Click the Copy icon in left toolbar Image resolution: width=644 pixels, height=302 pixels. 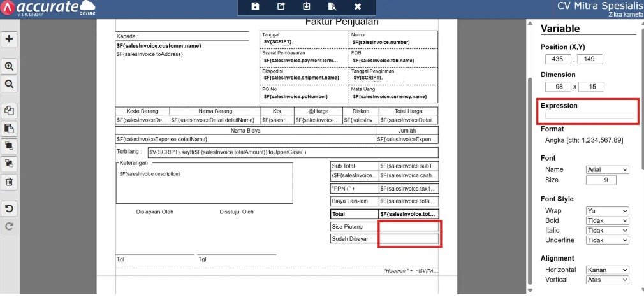click(x=9, y=111)
